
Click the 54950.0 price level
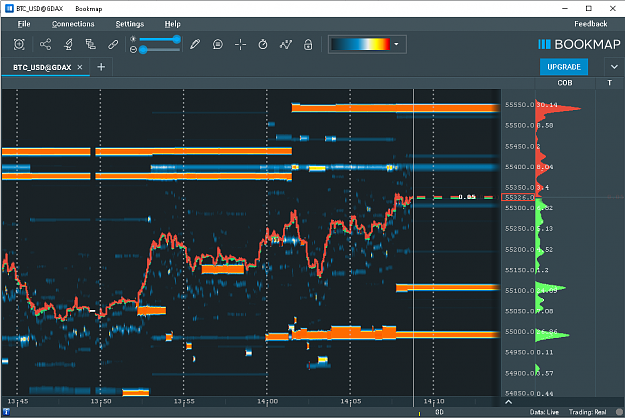click(x=519, y=352)
